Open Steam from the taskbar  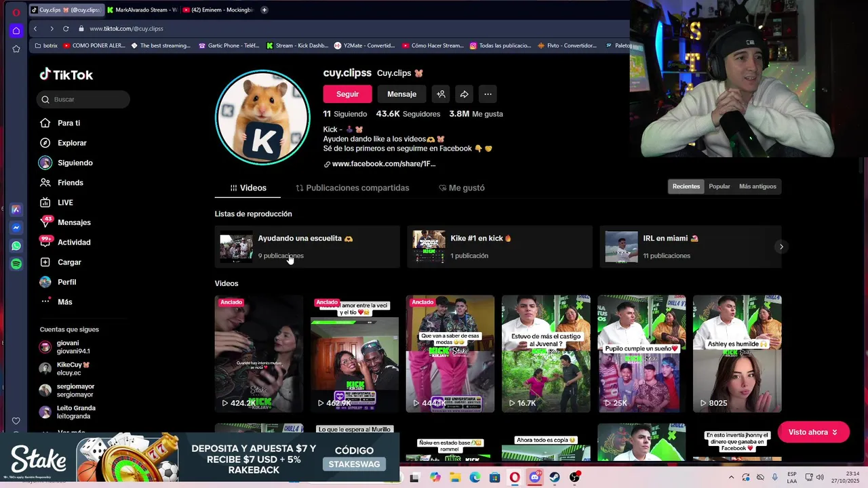[555, 478]
